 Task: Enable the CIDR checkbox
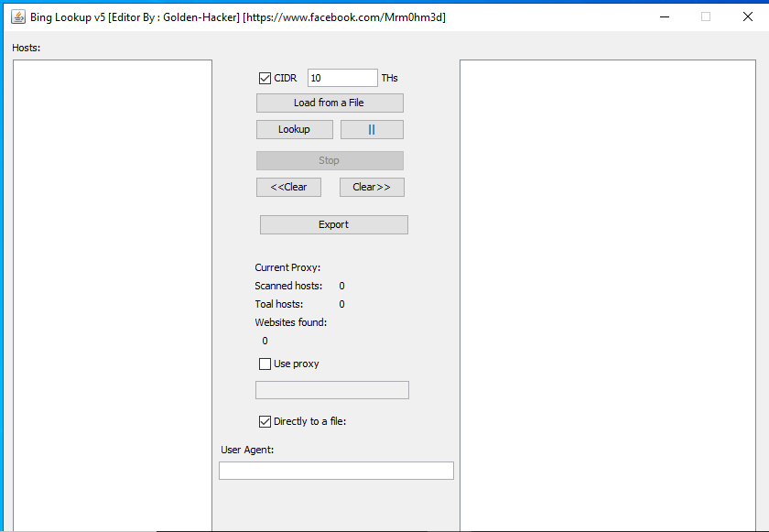pyautogui.click(x=265, y=78)
